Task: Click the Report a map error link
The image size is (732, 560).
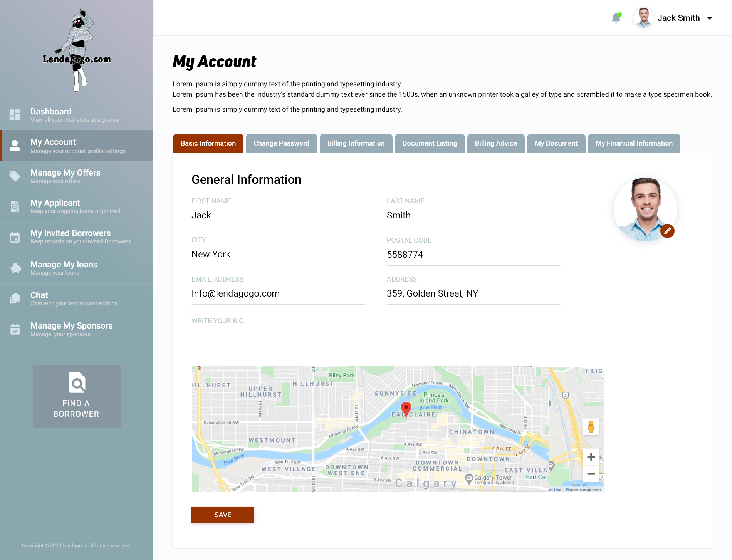Action: (x=583, y=490)
